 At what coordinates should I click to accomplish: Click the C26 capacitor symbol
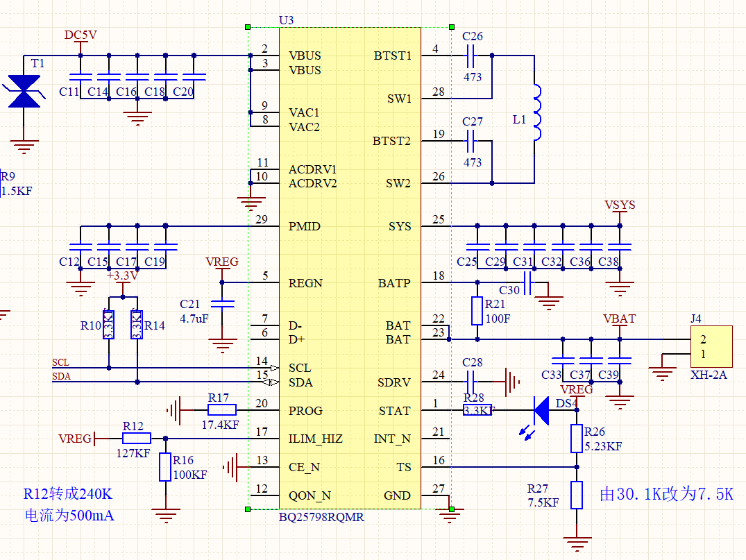coord(471,56)
